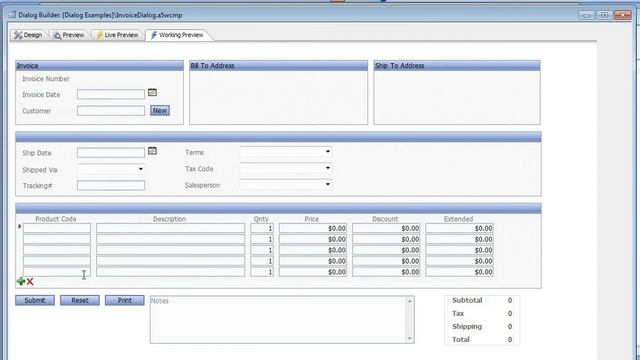The height and width of the screenshot is (360, 640).
Task: Click the Reset button
Action: click(x=80, y=300)
